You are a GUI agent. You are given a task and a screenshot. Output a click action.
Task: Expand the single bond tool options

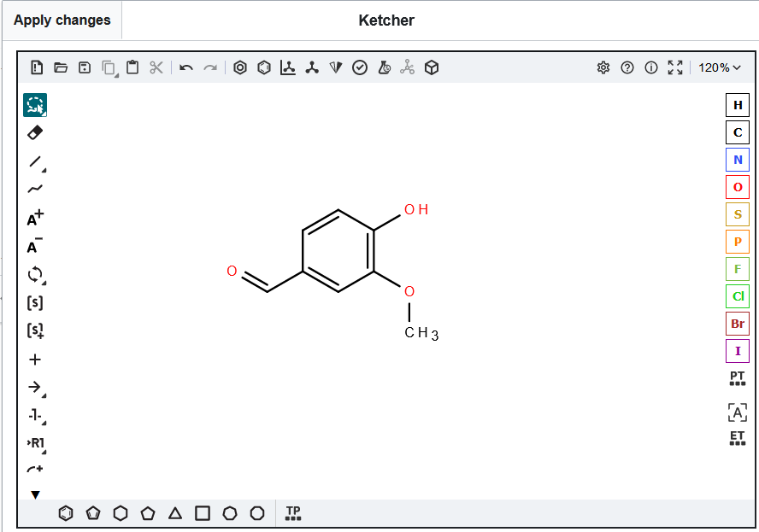(35, 161)
